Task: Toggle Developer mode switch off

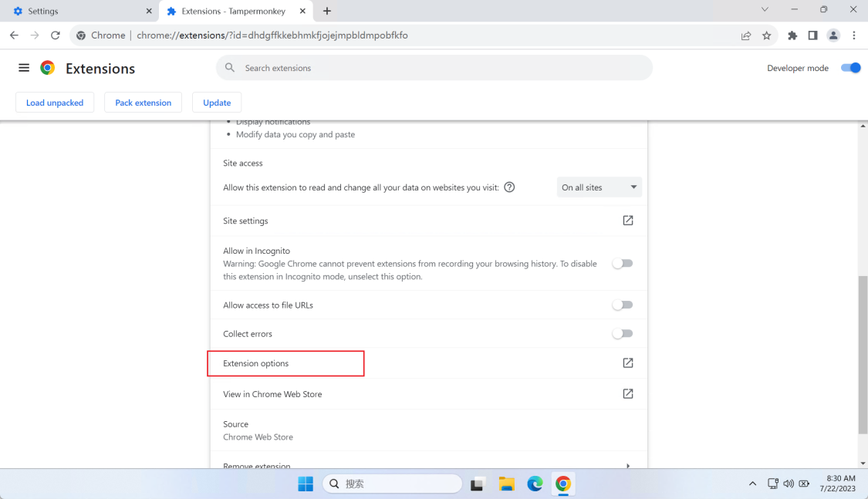Action: tap(851, 68)
